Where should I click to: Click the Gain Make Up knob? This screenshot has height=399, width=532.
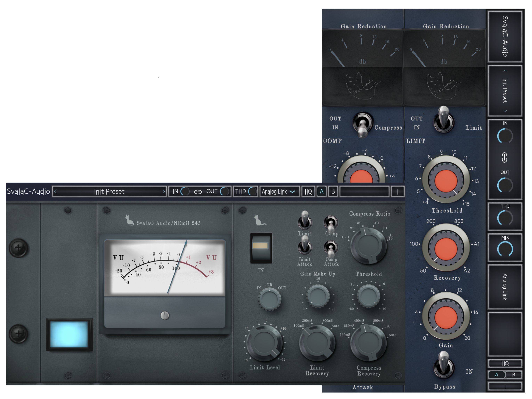[x=318, y=296]
